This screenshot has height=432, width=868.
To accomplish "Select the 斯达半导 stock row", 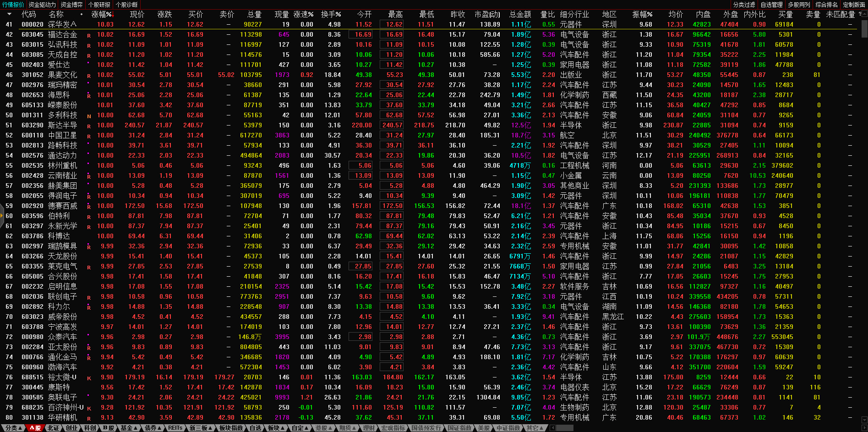I will [x=63, y=125].
